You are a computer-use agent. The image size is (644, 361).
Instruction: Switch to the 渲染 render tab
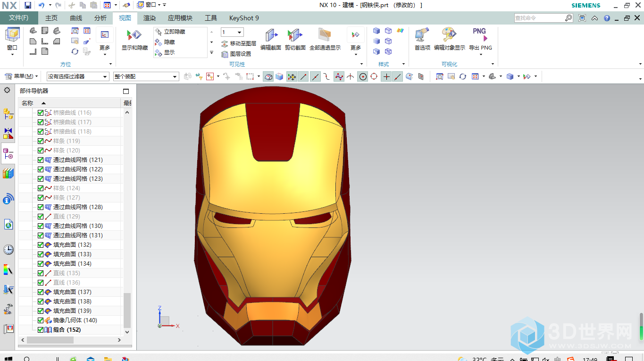pyautogui.click(x=150, y=18)
